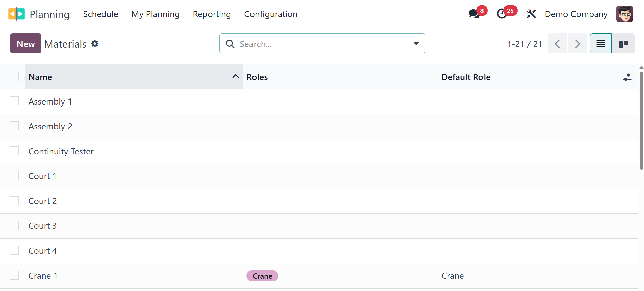644x291 pixels.
Task: Open the Reporting menu
Action: [212, 14]
